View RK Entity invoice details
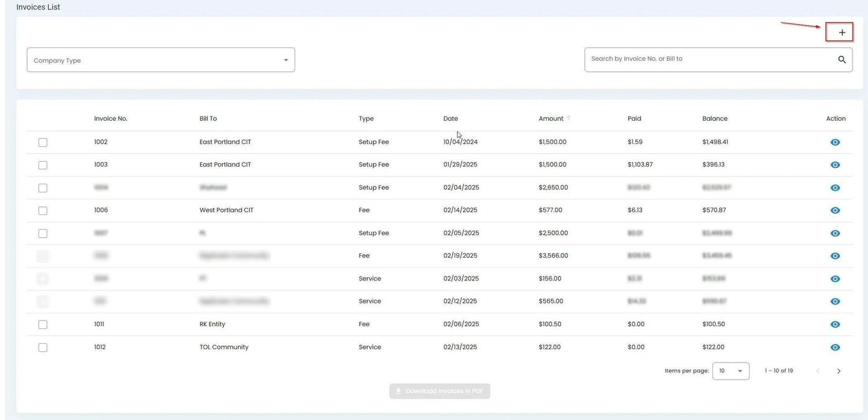This screenshot has width=868, height=420. pyautogui.click(x=835, y=325)
